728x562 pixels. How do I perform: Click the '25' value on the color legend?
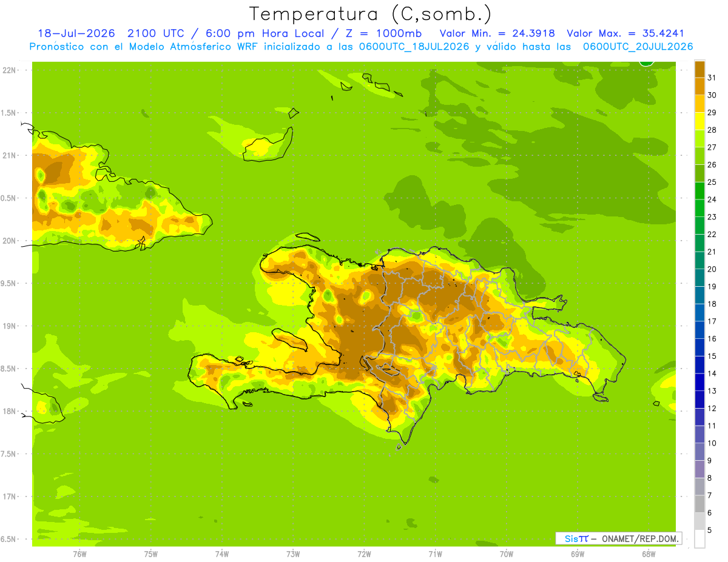712,182
